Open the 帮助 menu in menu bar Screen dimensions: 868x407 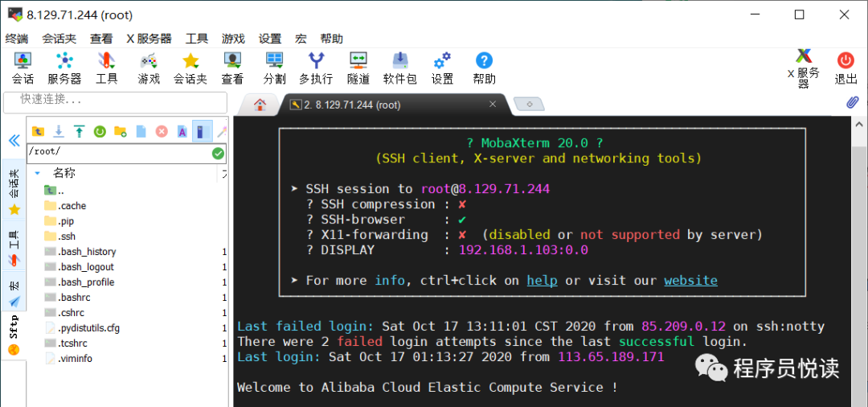pyautogui.click(x=332, y=39)
